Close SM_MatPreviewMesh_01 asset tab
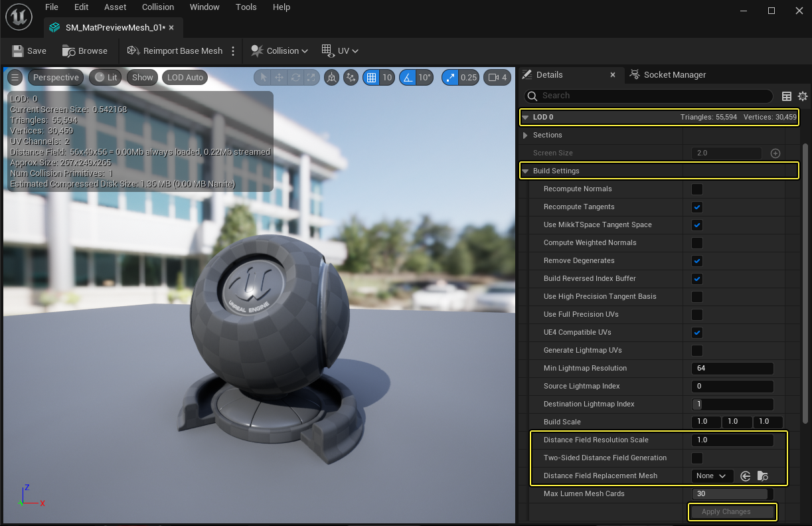The height and width of the screenshot is (526, 812). (x=171, y=28)
